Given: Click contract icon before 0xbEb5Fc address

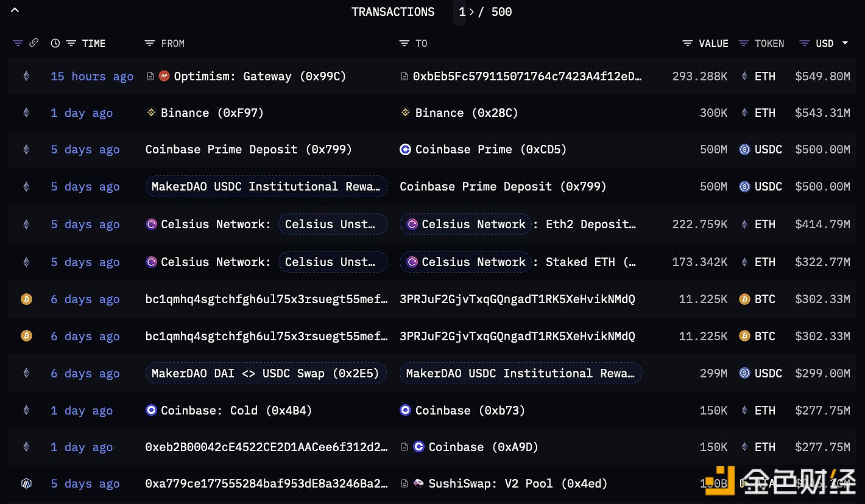Looking at the screenshot, I should coord(404,76).
